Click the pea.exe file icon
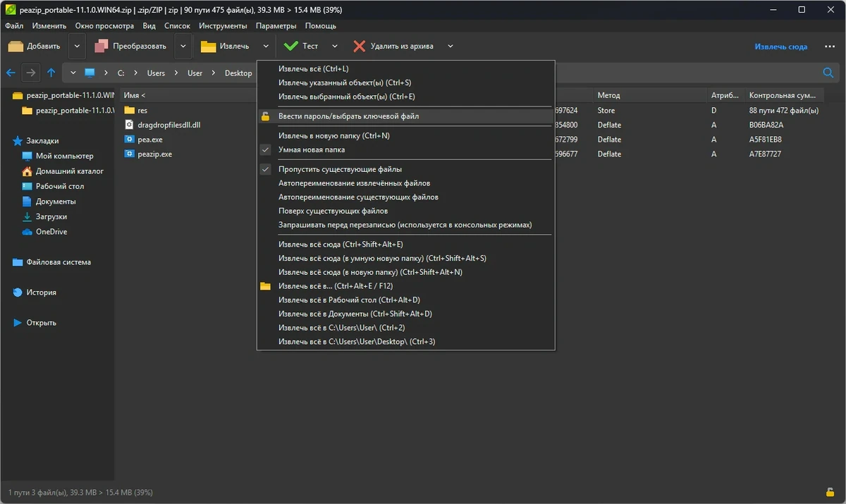This screenshot has width=846, height=504. 129,140
